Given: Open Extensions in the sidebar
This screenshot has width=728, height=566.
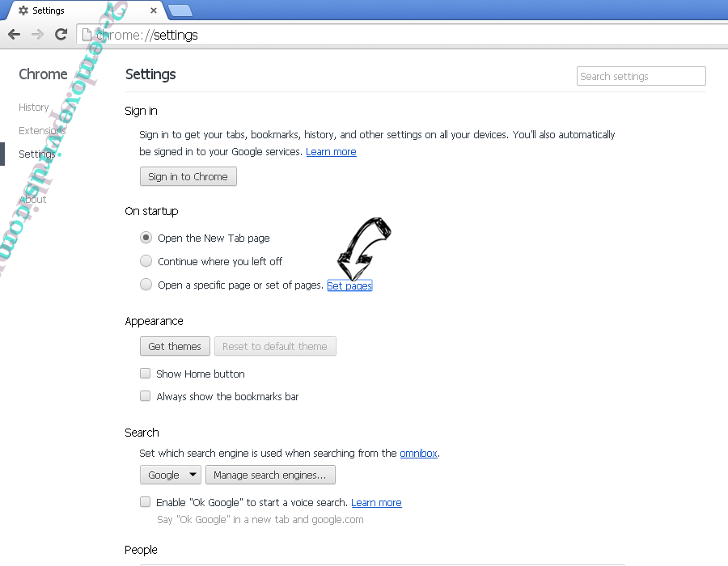Looking at the screenshot, I should pos(42,130).
